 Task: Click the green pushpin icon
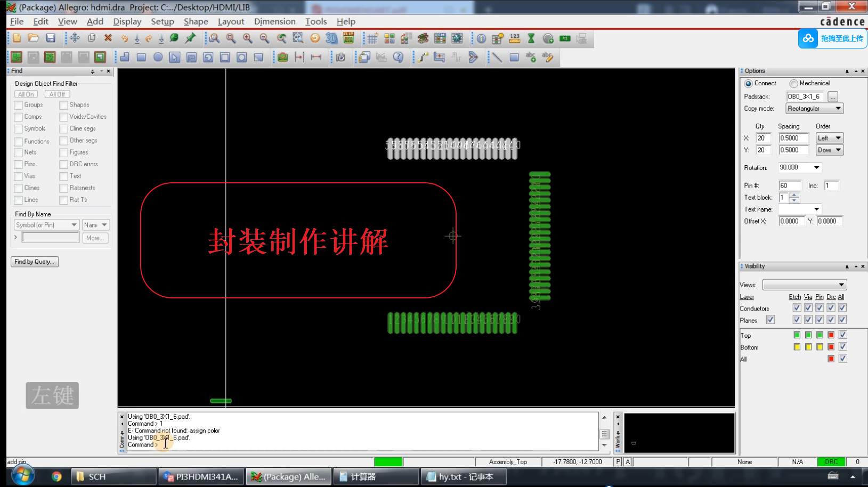click(x=190, y=38)
